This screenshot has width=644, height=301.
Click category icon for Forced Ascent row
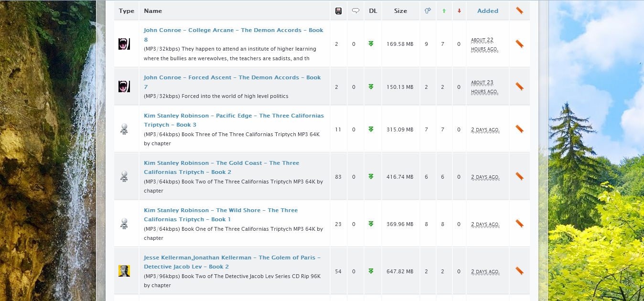[x=124, y=86]
